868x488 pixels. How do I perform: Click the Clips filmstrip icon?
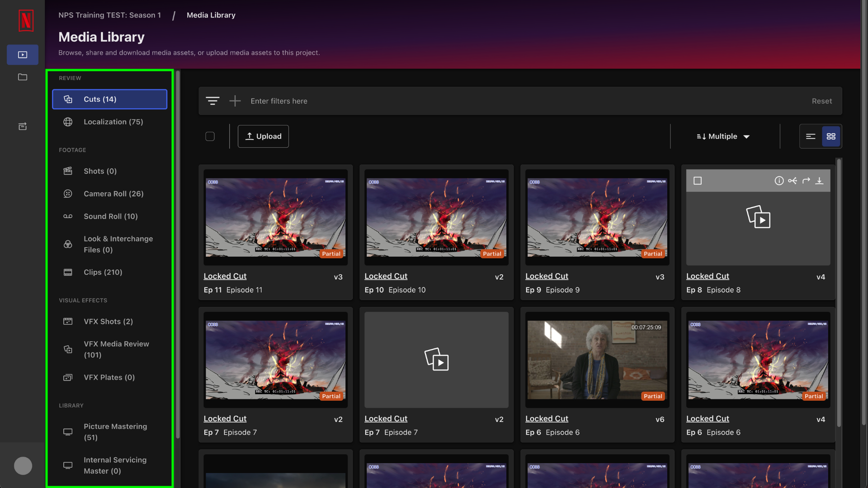coord(68,272)
